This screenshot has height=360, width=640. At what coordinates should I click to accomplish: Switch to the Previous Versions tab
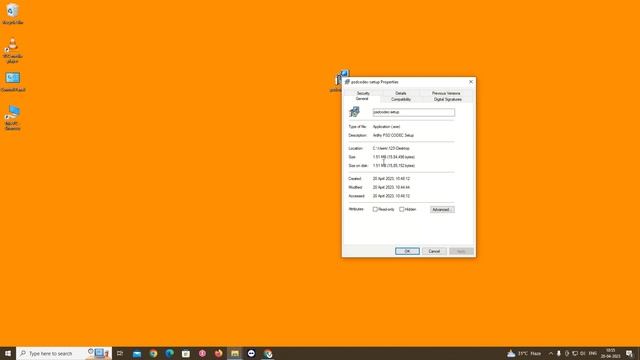[446, 93]
